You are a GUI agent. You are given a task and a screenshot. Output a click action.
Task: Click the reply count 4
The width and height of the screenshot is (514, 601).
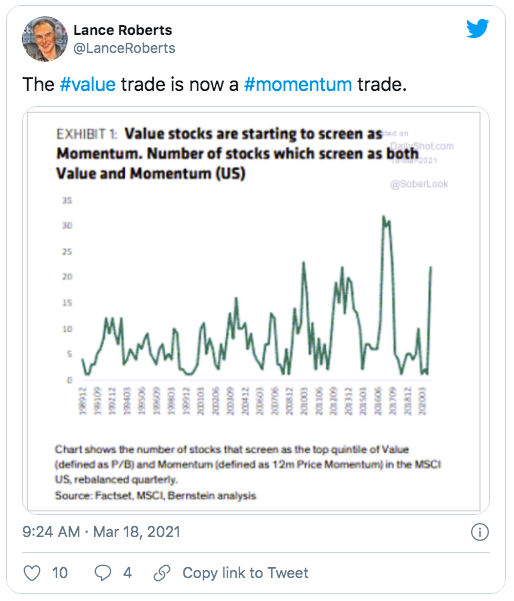tap(127, 573)
